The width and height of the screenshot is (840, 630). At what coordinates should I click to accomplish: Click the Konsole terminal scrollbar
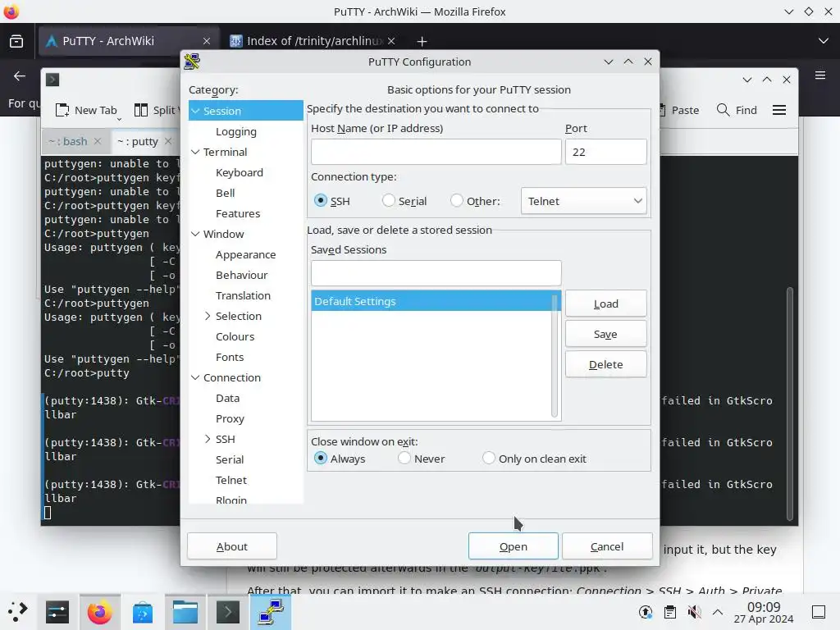790,404
